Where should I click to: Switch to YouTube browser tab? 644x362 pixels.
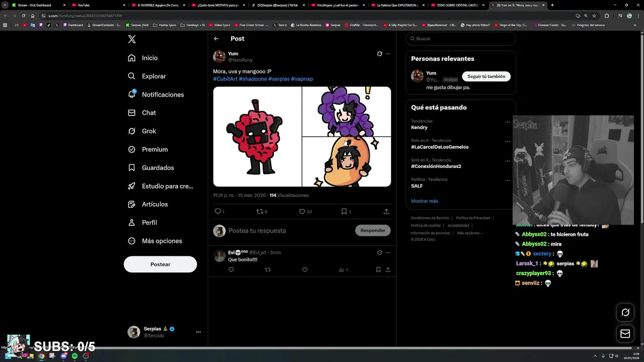[99, 5]
